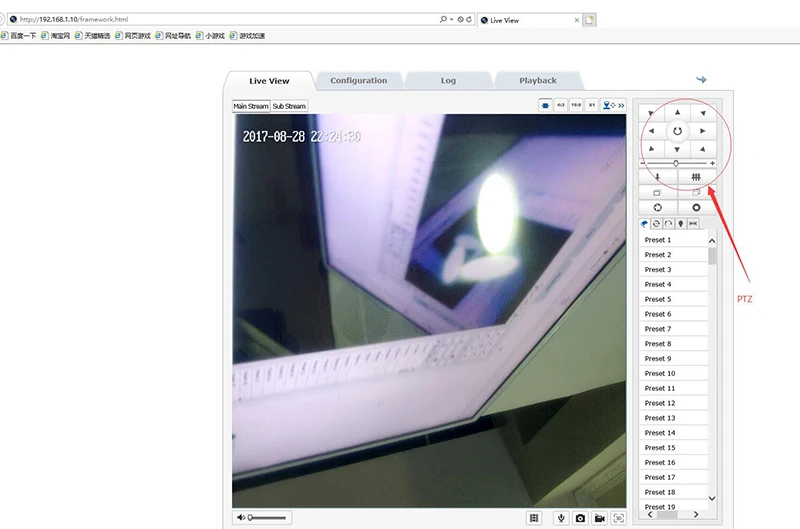Select Preset 2

coord(673,255)
